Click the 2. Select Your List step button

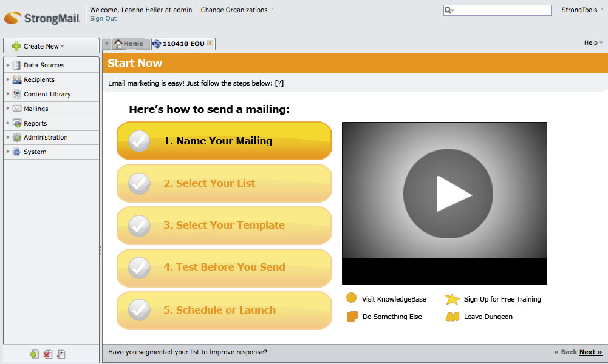point(224,183)
